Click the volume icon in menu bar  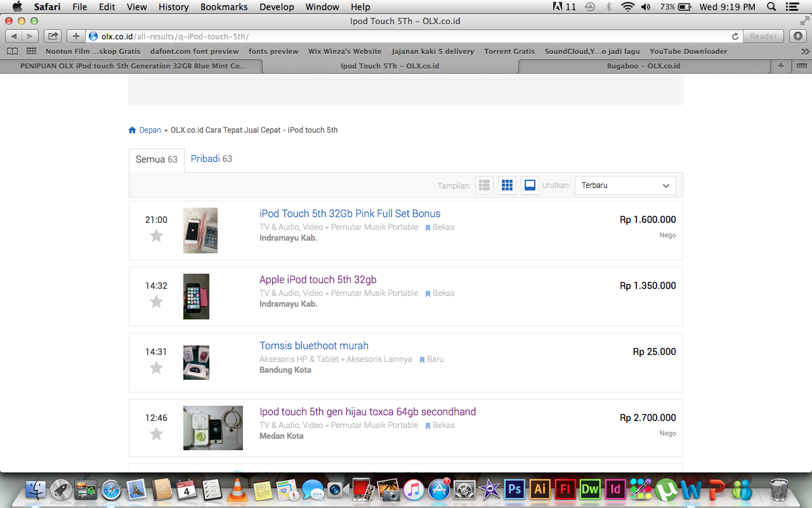pos(646,7)
